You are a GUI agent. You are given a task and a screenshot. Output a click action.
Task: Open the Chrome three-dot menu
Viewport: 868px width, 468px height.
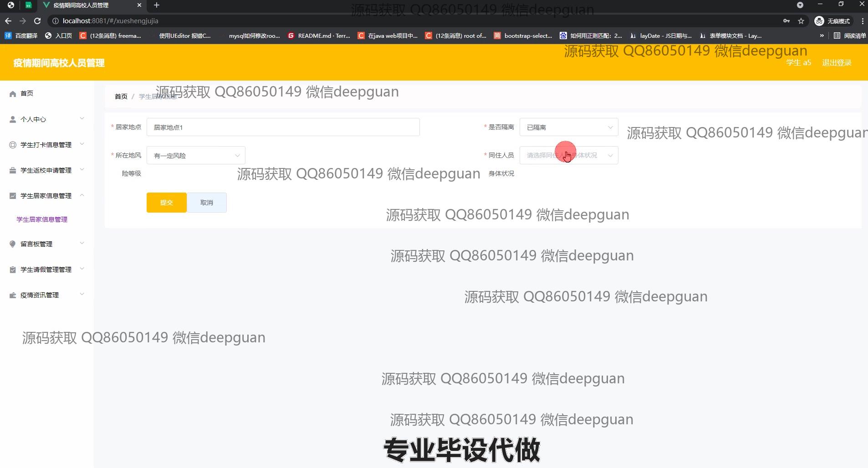click(x=863, y=21)
